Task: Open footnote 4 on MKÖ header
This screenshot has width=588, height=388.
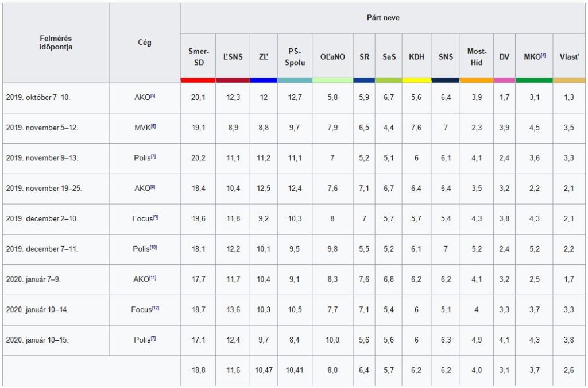Action: [543, 55]
